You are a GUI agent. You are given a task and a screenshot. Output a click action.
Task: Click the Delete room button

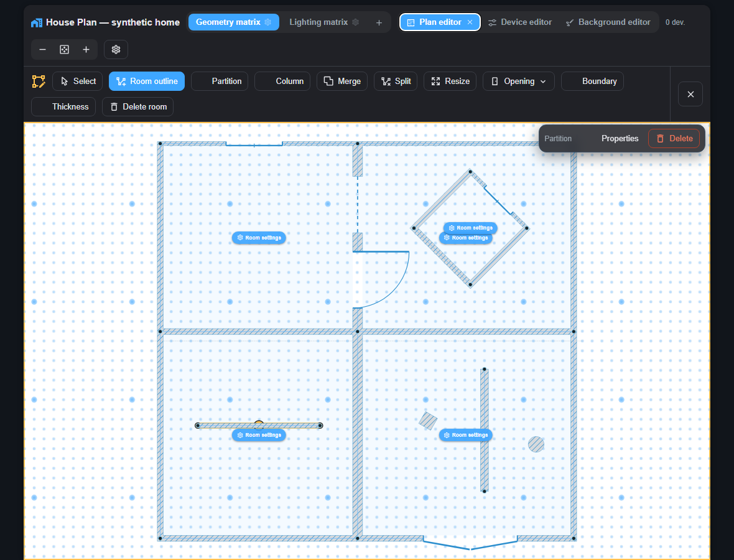pos(138,107)
